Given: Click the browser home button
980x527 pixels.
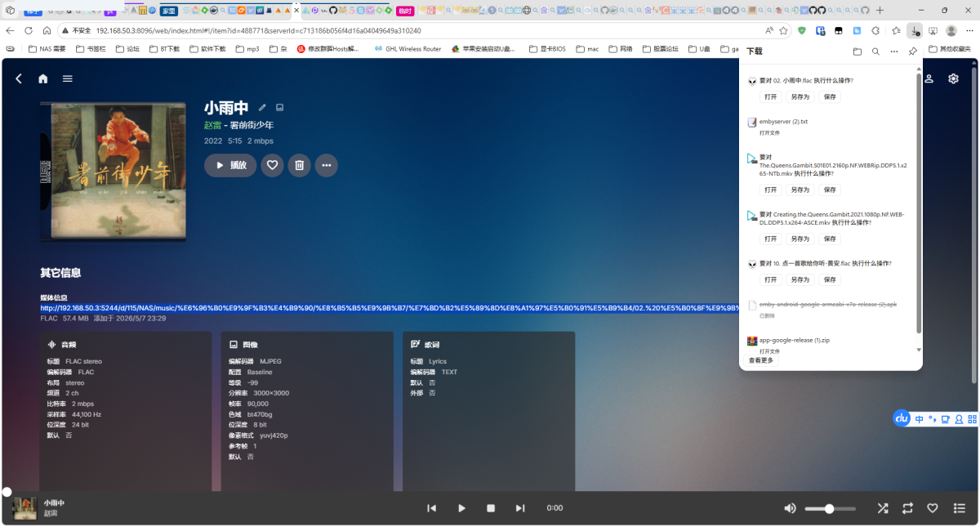Looking at the screenshot, I should coord(47,30).
